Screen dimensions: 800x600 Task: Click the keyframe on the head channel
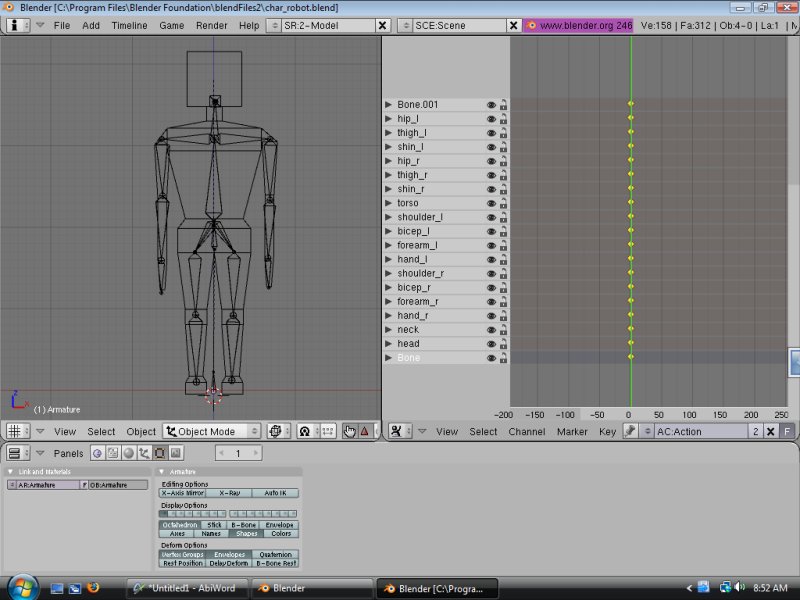tap(631, 343)
